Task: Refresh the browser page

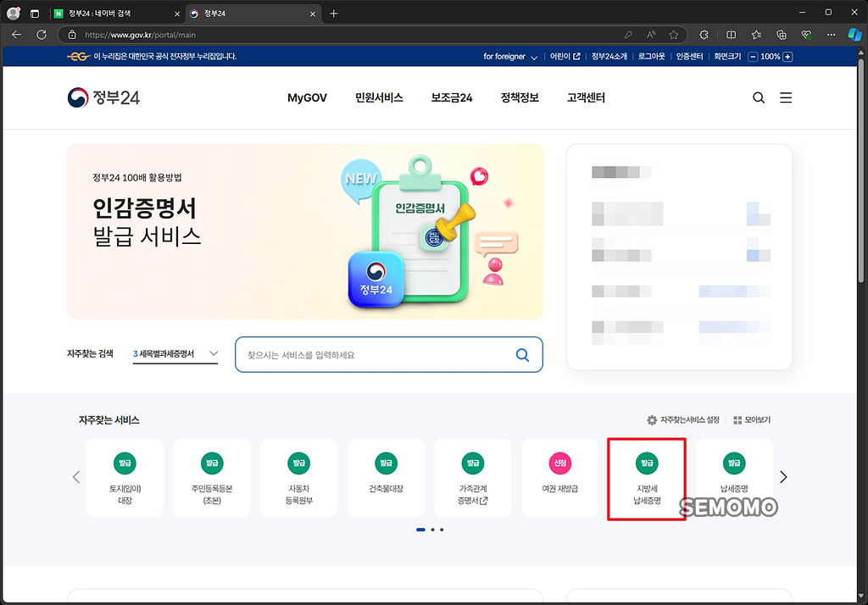Action: click(x=42, y=35)
